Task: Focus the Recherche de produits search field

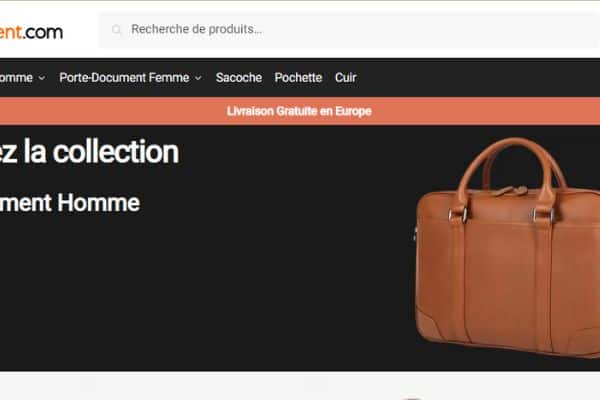Action: (x=350, y=29)
